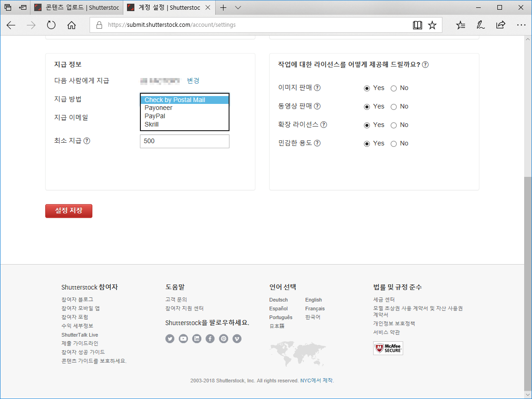Select Yes for 동영상 판매
Viewport: 532px width, 399px height.
[367, 107]
